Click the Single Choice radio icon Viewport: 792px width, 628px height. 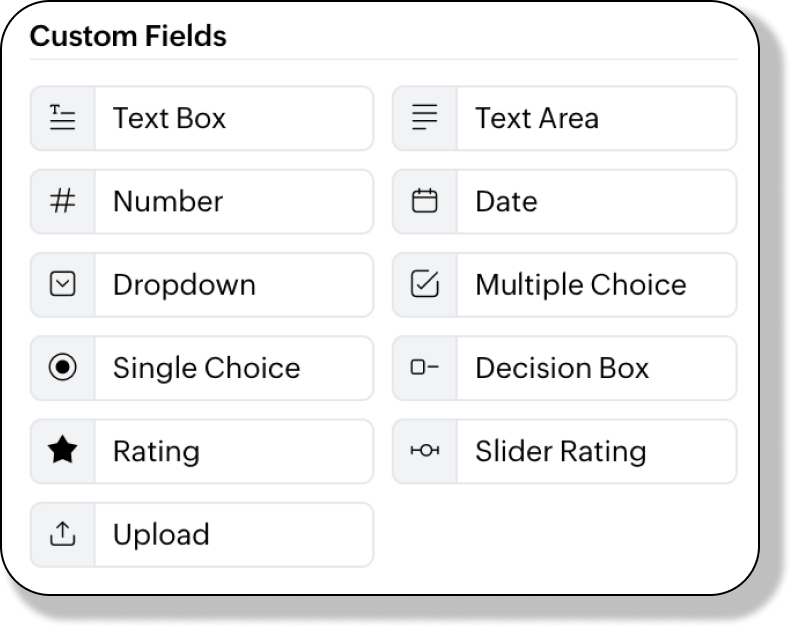coord(63,367)
